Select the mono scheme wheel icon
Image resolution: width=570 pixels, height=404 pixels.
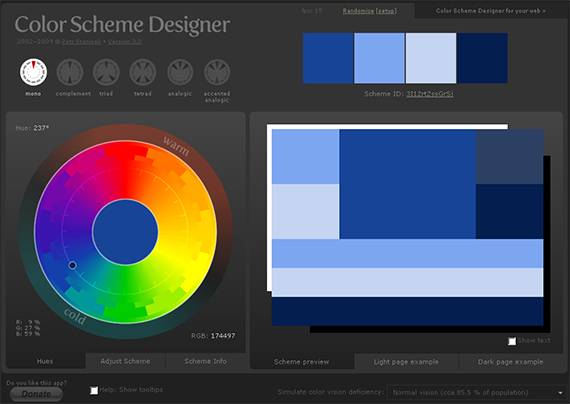pos(33,72)
